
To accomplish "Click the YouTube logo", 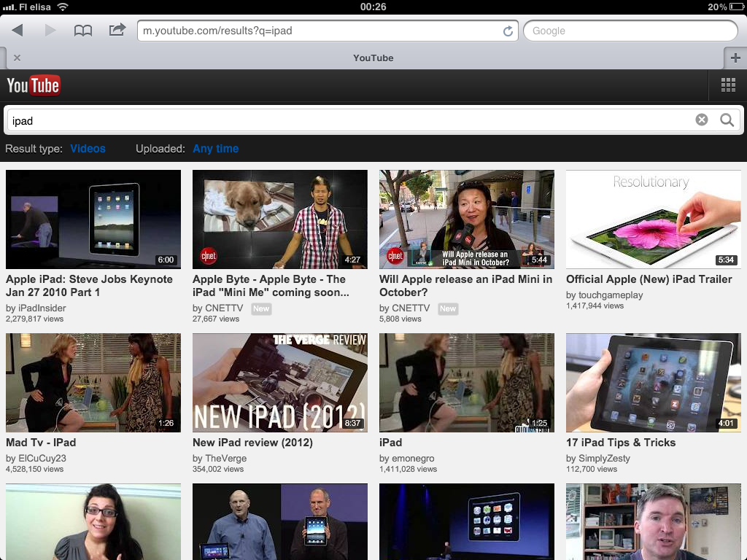I will (34, 86).
